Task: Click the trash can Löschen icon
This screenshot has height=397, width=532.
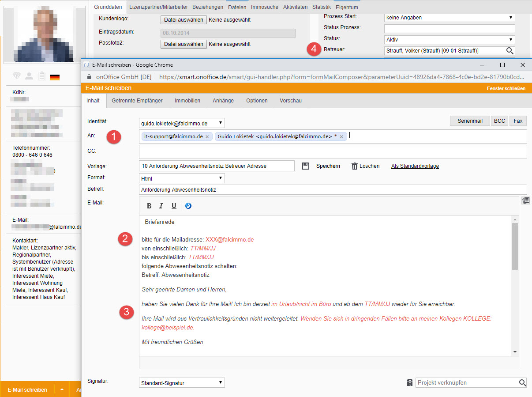Action: (x=354, y=166)
